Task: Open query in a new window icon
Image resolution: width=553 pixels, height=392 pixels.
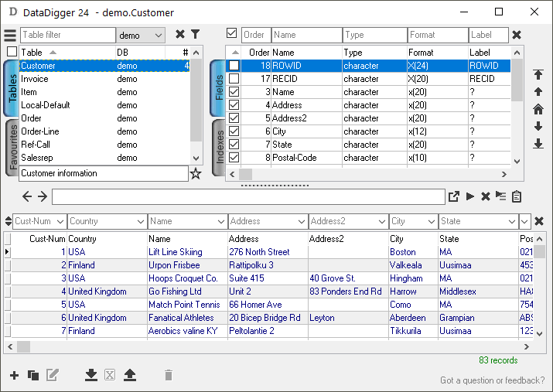Action: [454, 196]
